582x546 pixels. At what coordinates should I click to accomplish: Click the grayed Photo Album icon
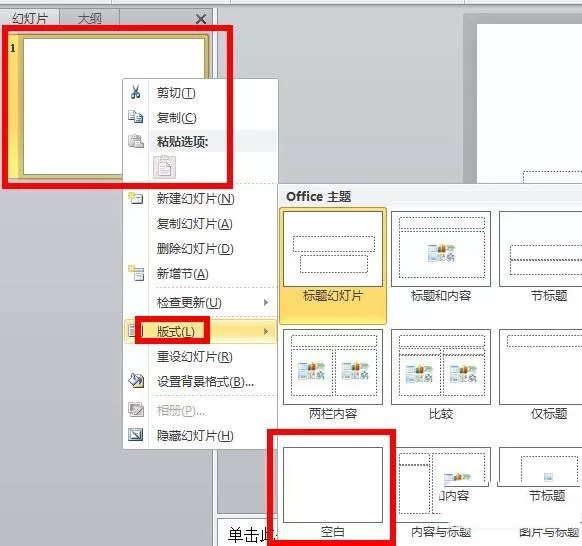(136, 409)
